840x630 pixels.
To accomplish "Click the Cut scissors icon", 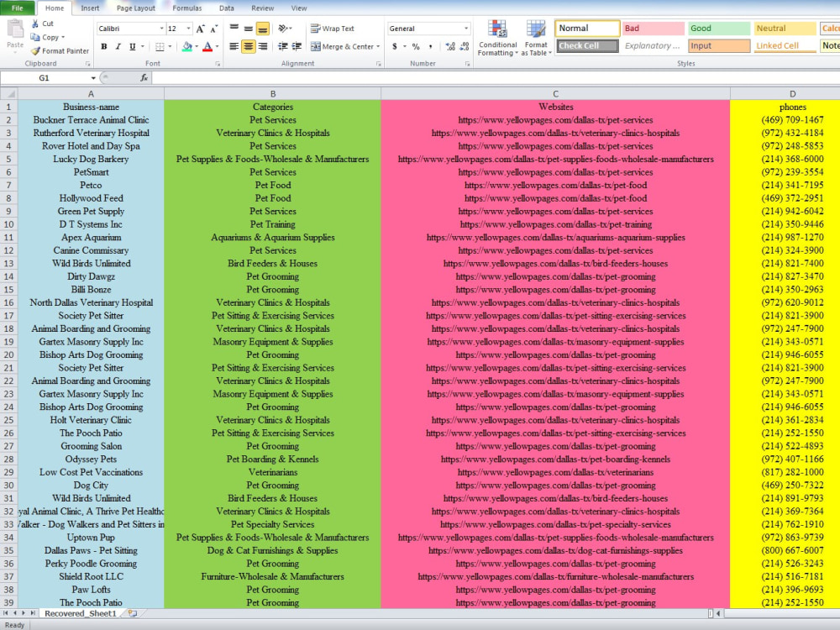I will click(35, 24).
